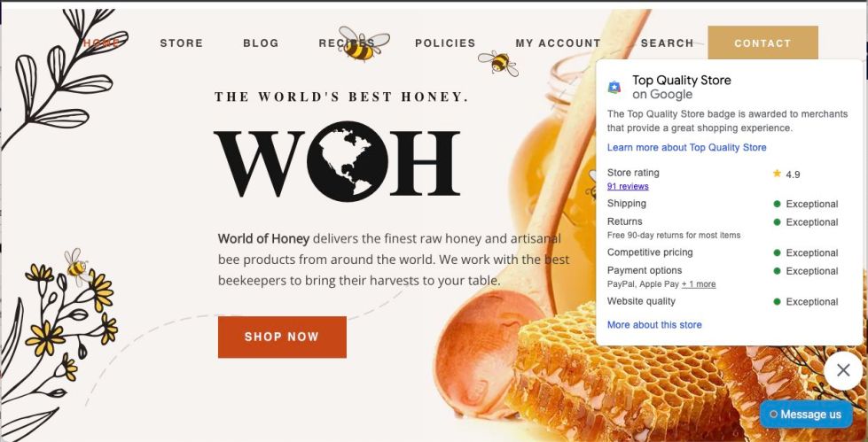Open the Policies menu item
The image size is (868, 442).
[x=445, y=43]
